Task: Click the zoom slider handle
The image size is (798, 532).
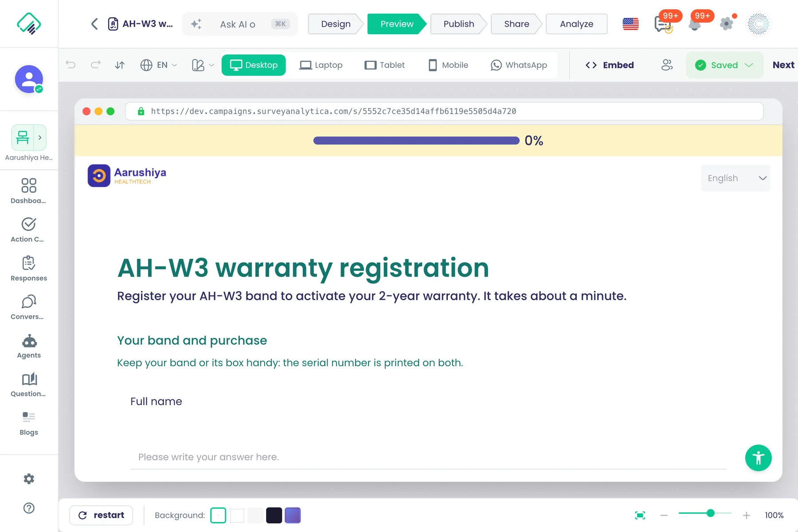Action: point(711,513)
